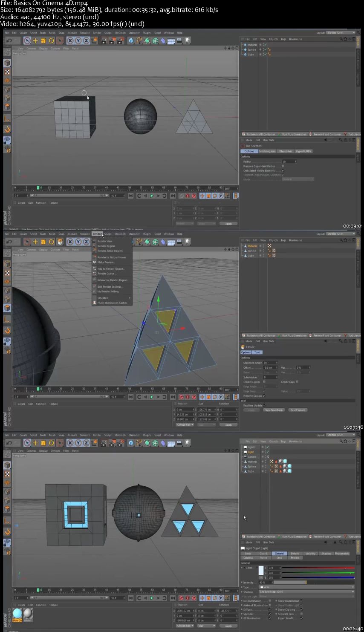Viewport: 364px width, 632px height.
Task: Select the Camera object in the Object Manager
Action: [252, 457]
